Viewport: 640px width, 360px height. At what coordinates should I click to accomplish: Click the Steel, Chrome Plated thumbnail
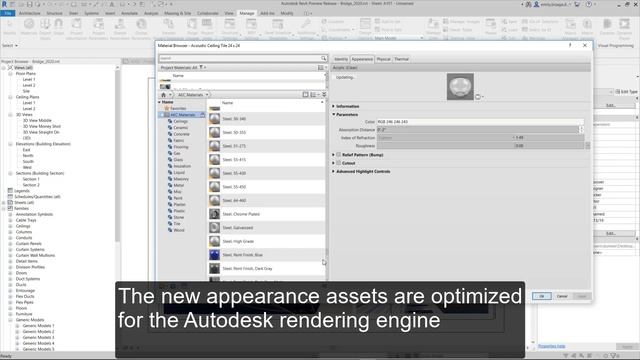click(x=214, y=214)
